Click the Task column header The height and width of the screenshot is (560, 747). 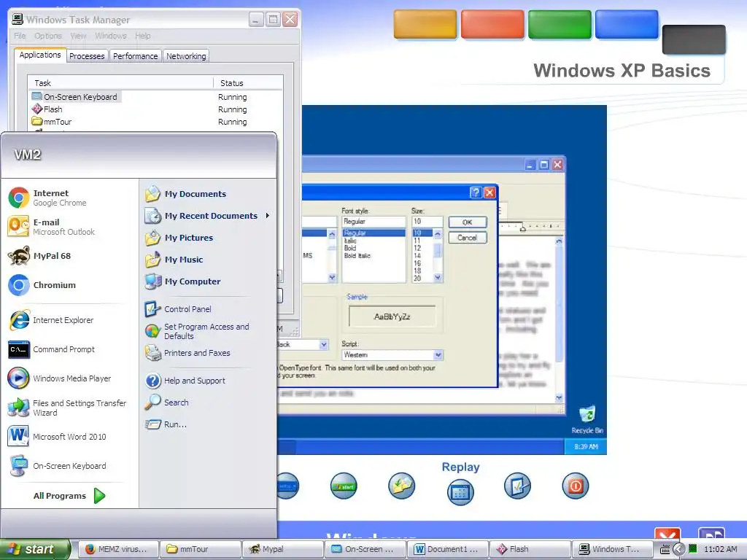(x=120, y=83)
